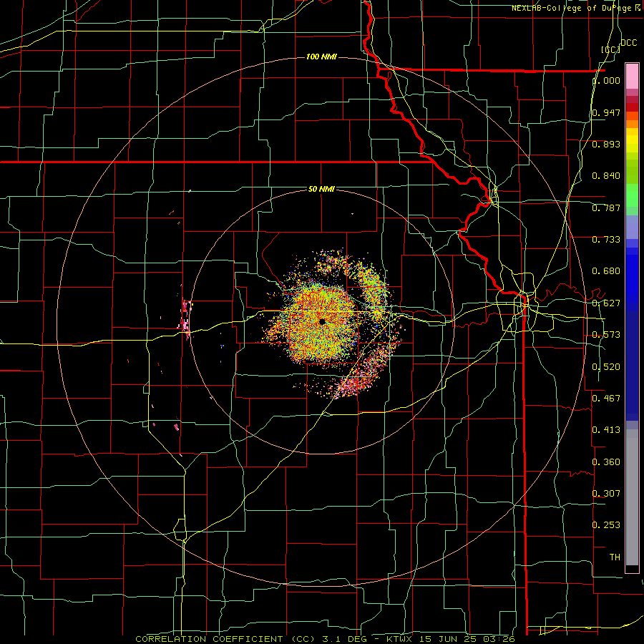This screenshot has width=644, height=644.
Task: Click the 0.253 legend value
Action: pyautogui.click(x=606, y=525)
